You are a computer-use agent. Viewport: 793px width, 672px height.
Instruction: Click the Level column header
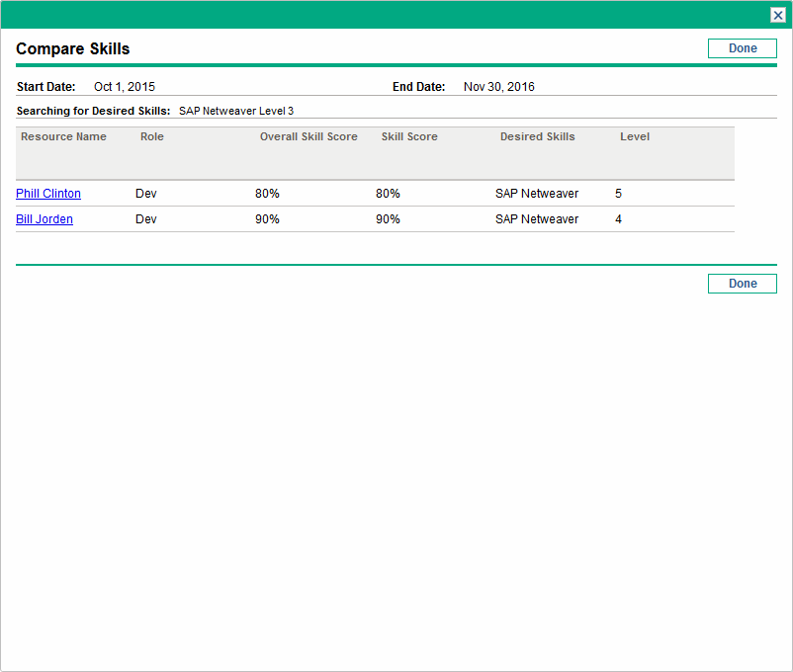click(x=635, y=136)
